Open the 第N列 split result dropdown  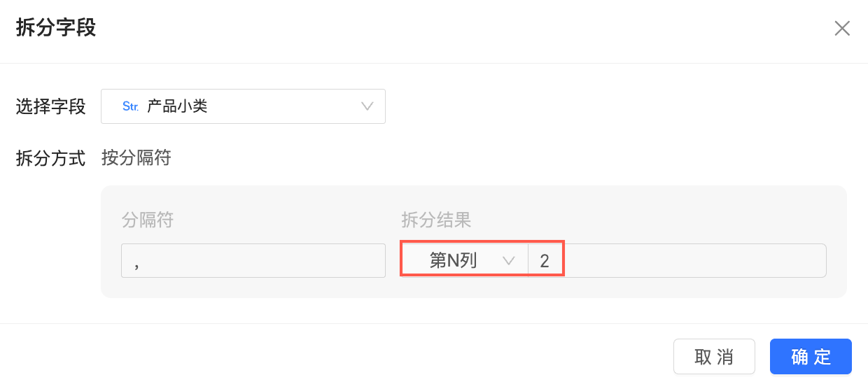point(465,260)
